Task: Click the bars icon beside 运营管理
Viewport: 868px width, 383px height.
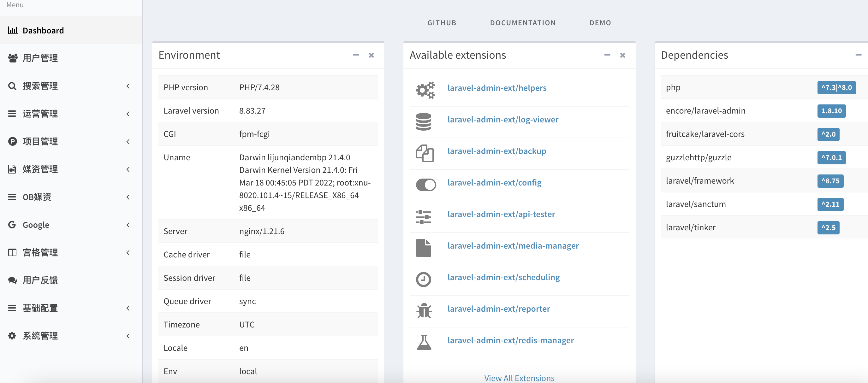Action: click(12, 114)
